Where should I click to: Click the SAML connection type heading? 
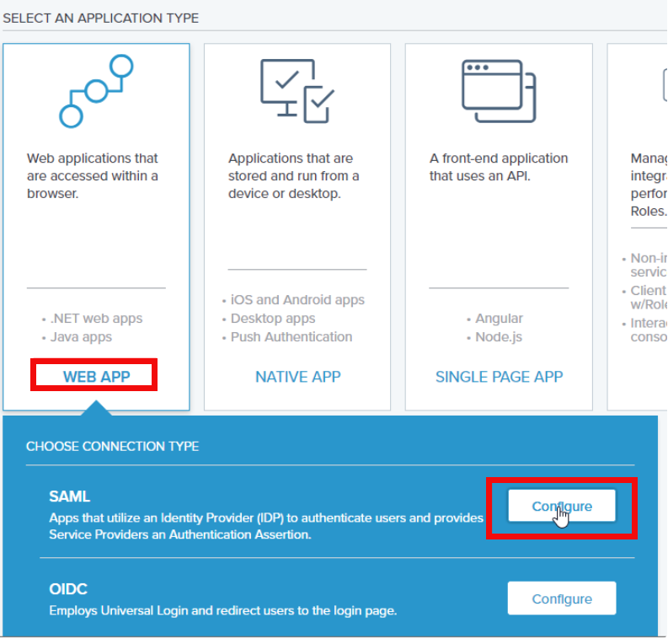coord(68,498)
